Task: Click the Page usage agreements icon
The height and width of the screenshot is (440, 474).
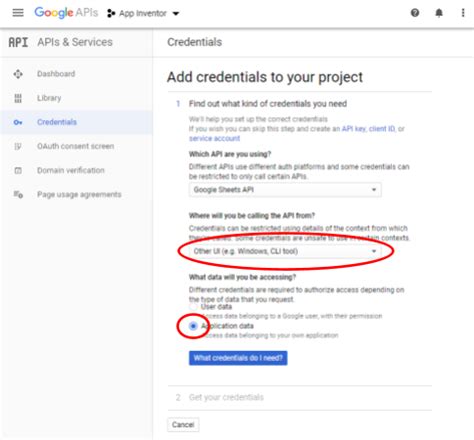Action: 18,195
